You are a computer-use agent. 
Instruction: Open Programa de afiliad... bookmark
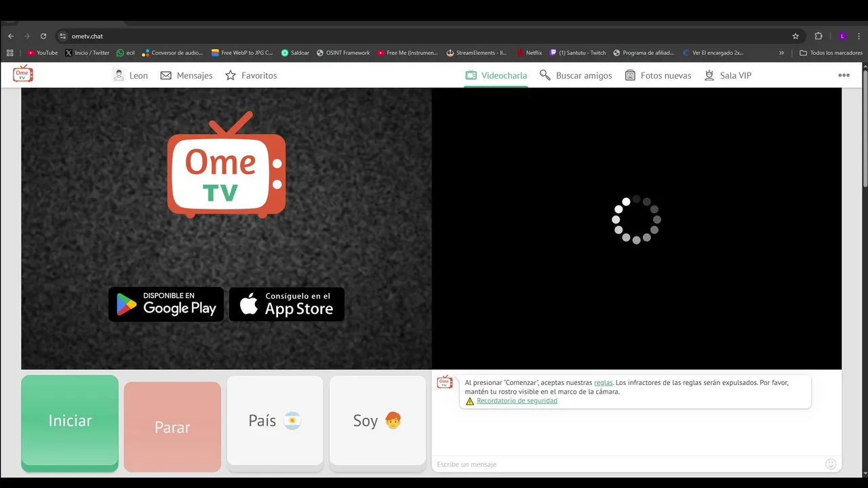coord(644,52)
